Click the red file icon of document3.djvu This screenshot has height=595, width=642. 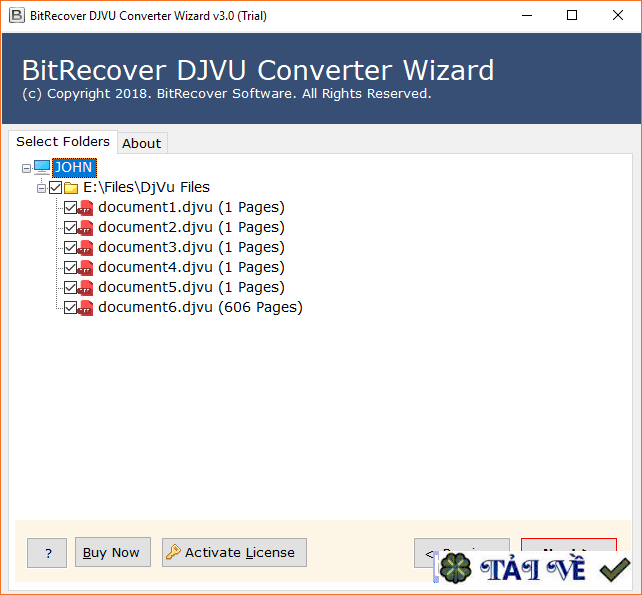point(86,248)
